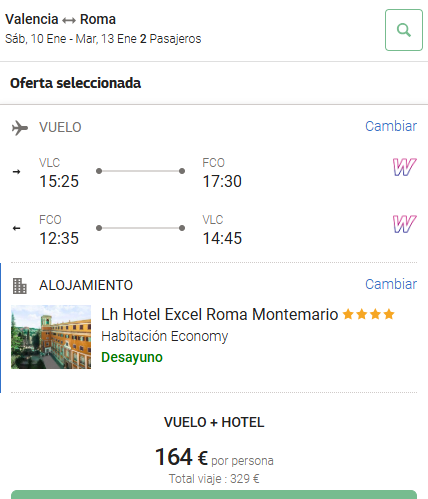Click the outbound 15:25 departure time
Screen dimensions: 428x499
click(x=59, y=181)
